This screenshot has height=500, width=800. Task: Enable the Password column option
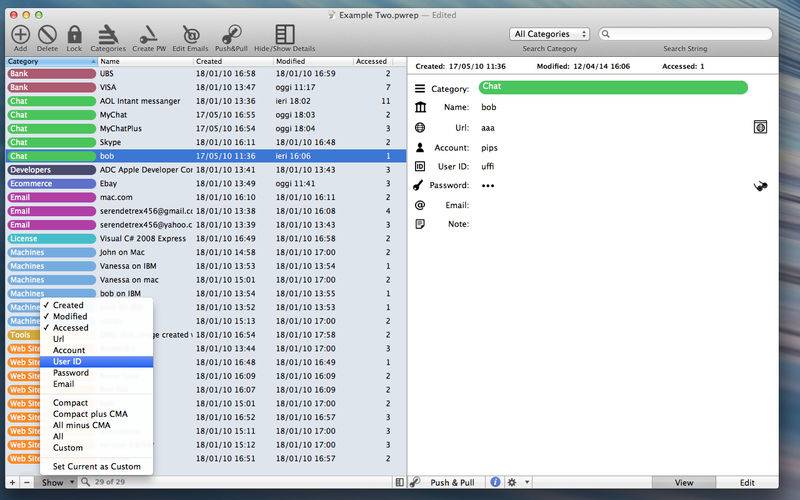[96, 372]
